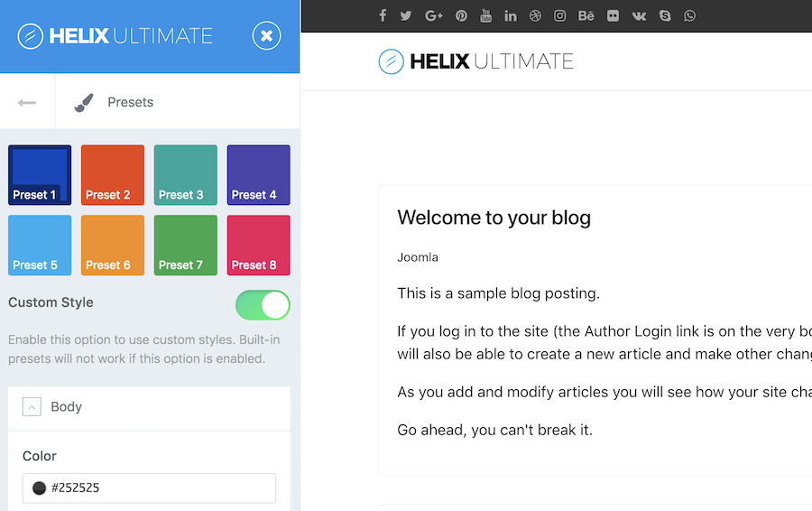Open the Joomla category link
Screen dimensions: 812x511
[418, 257]
